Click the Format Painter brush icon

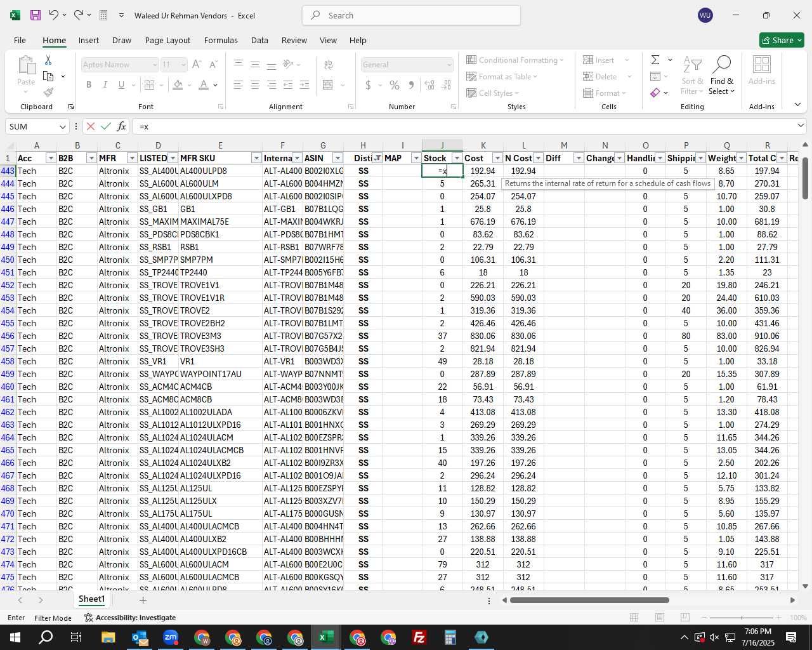click(x=48, y=92)
